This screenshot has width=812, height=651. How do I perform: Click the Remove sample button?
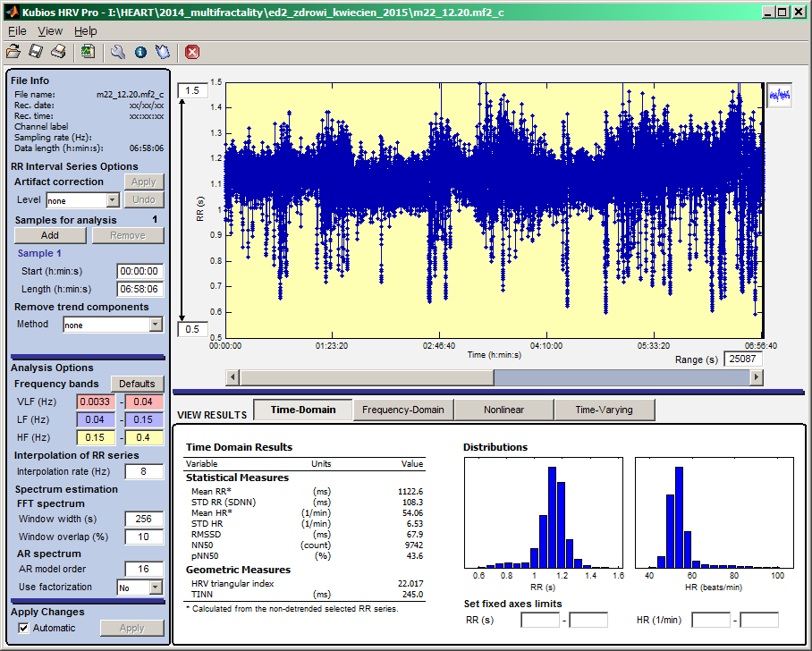128,235
